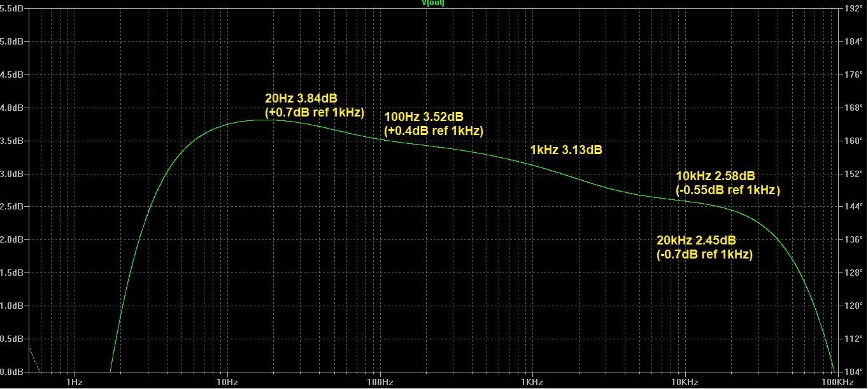Image resolution: width=868 pixels, height=389 pixels.
Task: Click the 136° phase axis label
Action: coord(853,240)
